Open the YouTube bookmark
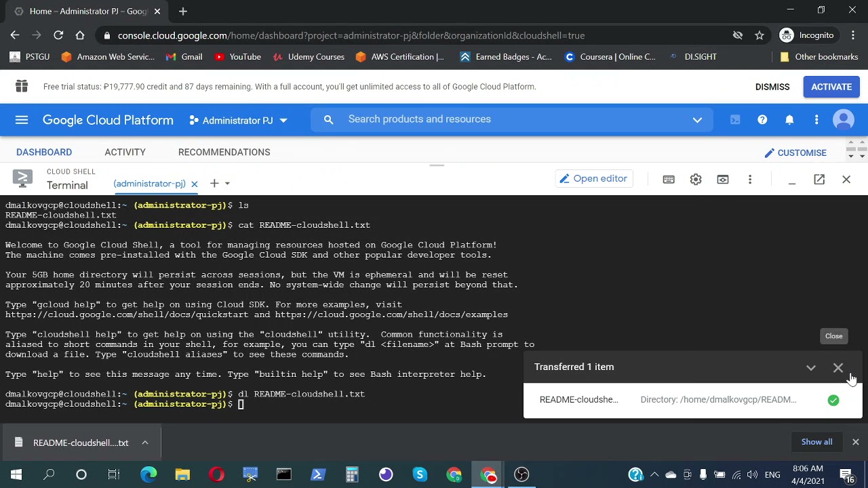 pos(237,57)
